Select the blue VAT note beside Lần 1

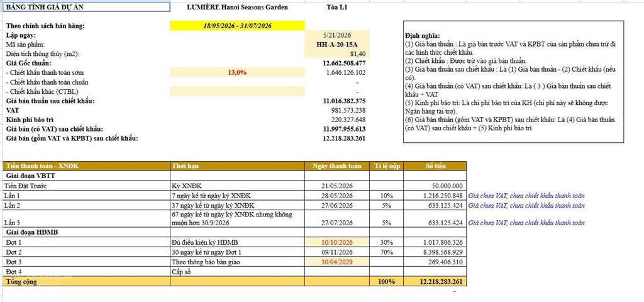coord(526,196)
